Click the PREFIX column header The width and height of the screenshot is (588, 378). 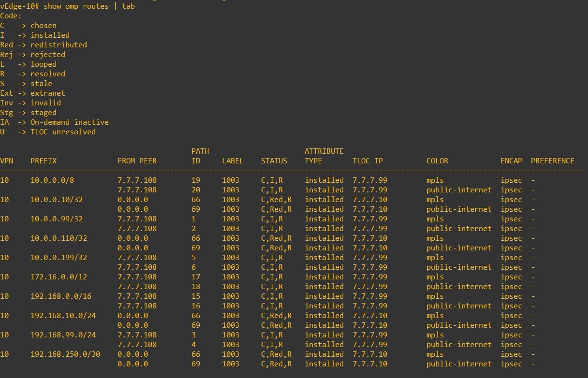pyautogui.click(x=44, y=160)
